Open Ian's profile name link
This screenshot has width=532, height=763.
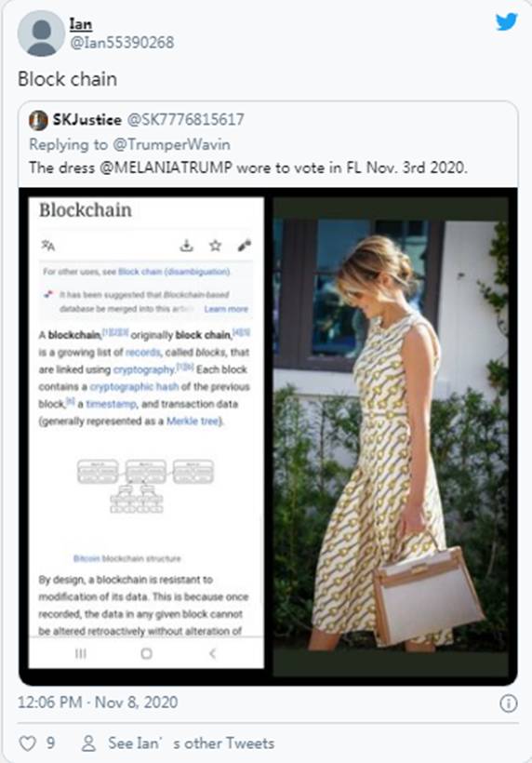click(81, 24)
